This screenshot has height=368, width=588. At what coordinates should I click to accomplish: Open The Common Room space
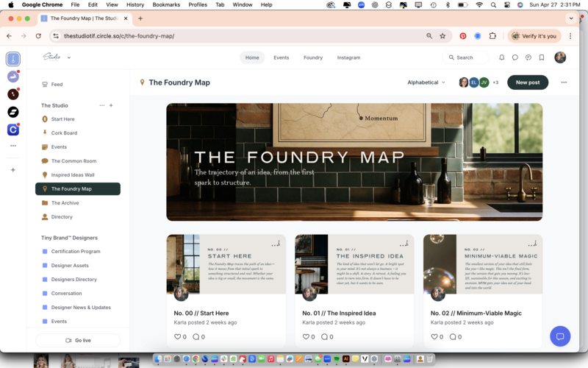[78, 160]
